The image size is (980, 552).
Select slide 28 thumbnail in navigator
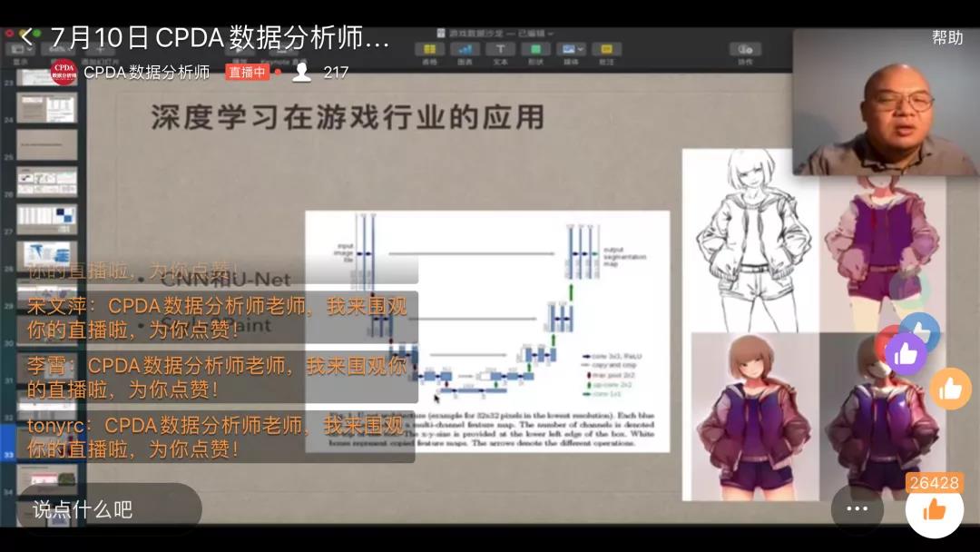tap(47, 256)
